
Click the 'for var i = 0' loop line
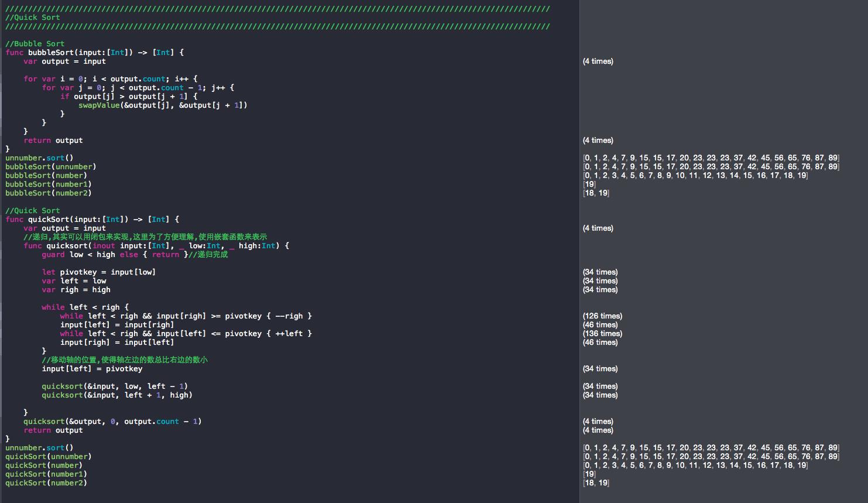click(x=111, y=79)
